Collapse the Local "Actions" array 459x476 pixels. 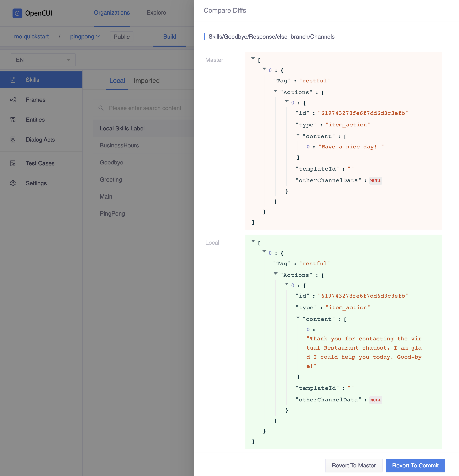pos(275,274)
